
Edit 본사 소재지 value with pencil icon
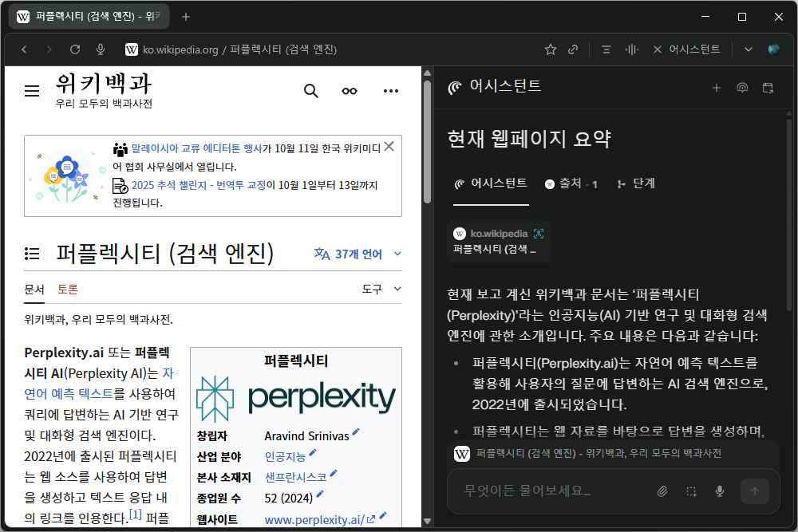click(334, 474)
